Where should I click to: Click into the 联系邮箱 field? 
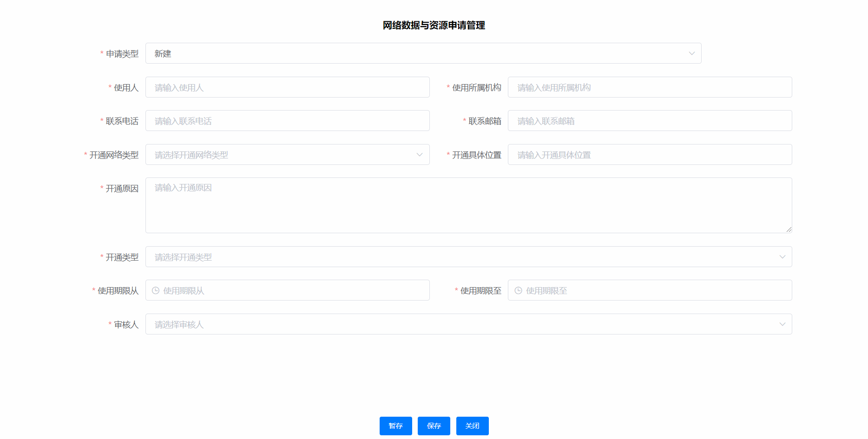[650, 121]
